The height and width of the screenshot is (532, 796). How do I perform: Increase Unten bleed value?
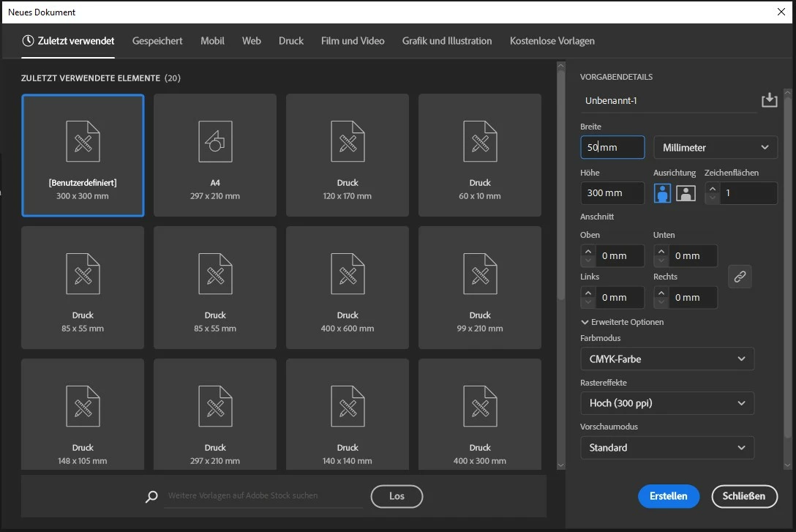661,251
